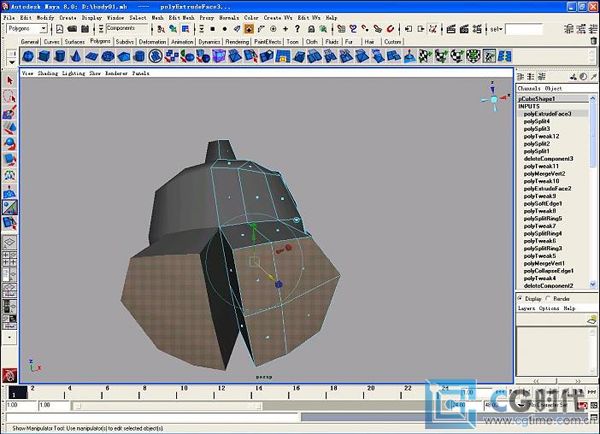Select the Soft Modification tool
600x434 pixels.
click(10, 191)
